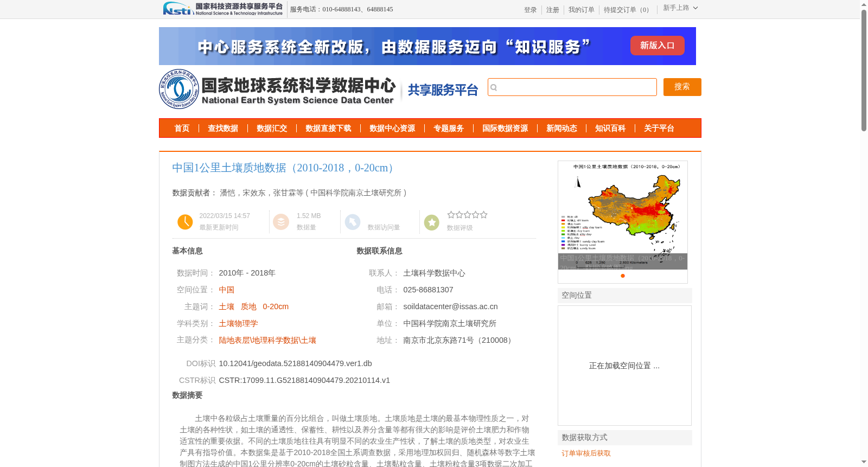Click the NSTI platform logo
This screenshot has height=467, width=868.
[x=223, y=9]
